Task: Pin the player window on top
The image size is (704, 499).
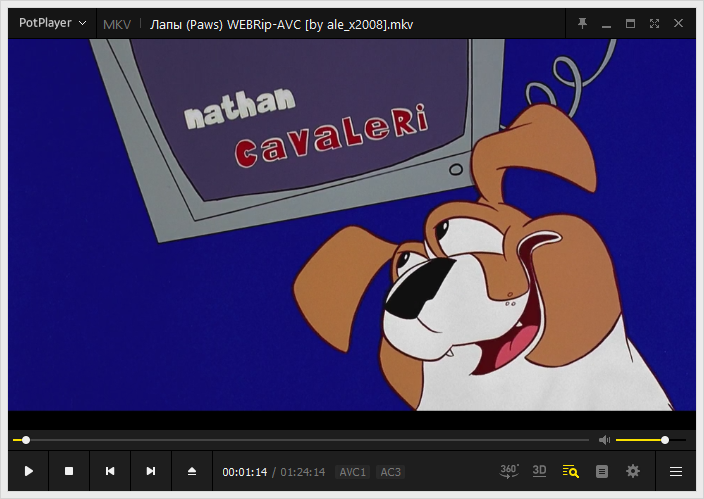Action: point(582,23)
